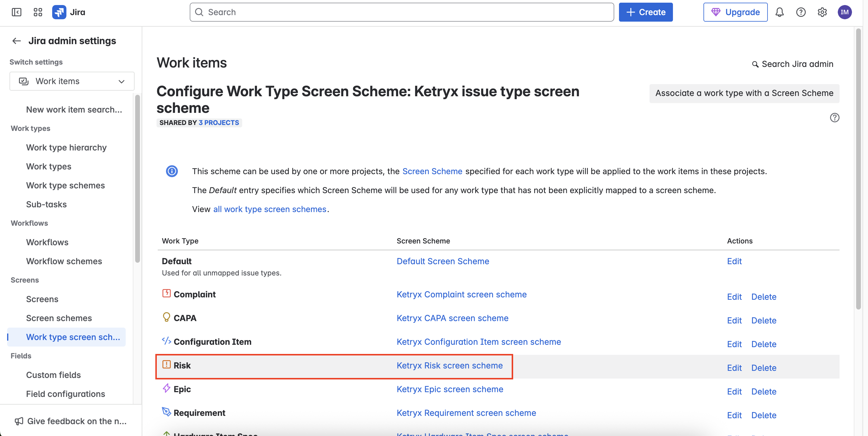The image size is (868, 436).
Task: Open Workflow schemes in sidebar
Action: [x=64, y=261]
